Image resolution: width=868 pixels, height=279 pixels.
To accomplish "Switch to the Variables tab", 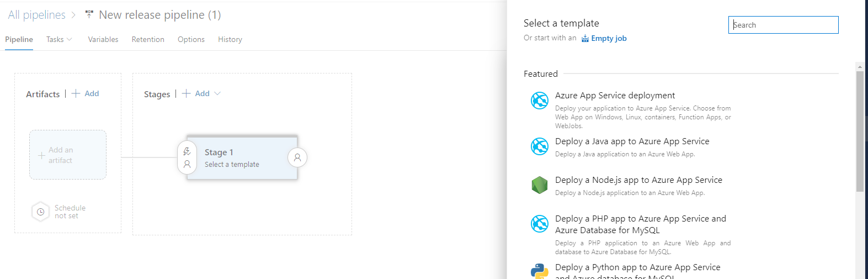I will (103, 39).
